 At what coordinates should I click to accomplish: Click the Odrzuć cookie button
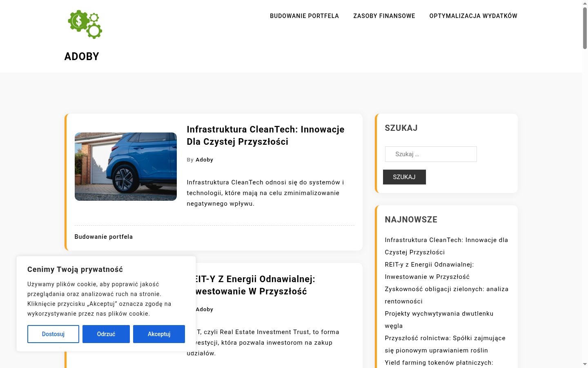106,334
